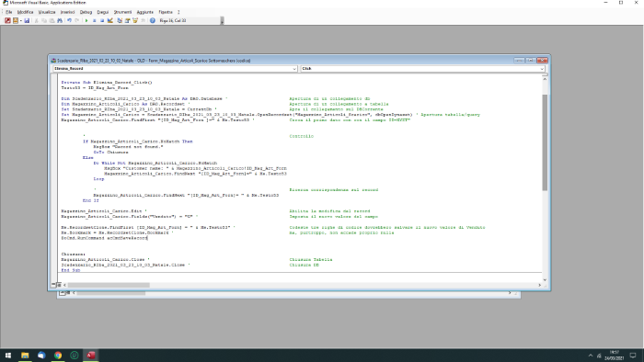Viewport: 644px width, 362px height.
Task: Click the 'GoTo Chiusura' code line
Action: pos(111,153)
